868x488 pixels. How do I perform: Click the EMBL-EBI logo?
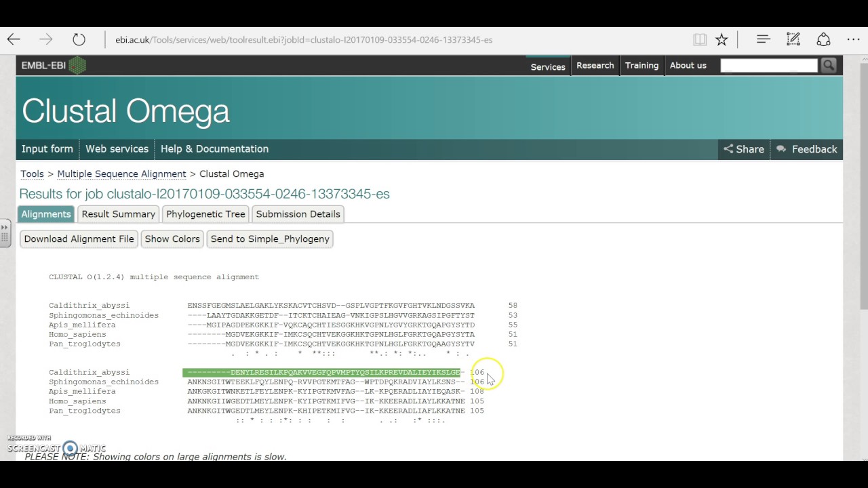tap(54, 65)
